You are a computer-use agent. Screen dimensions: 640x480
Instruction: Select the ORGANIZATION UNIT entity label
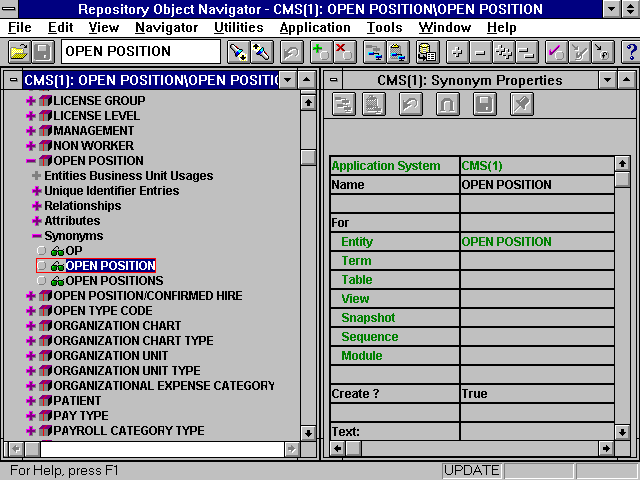pos(111,356)
